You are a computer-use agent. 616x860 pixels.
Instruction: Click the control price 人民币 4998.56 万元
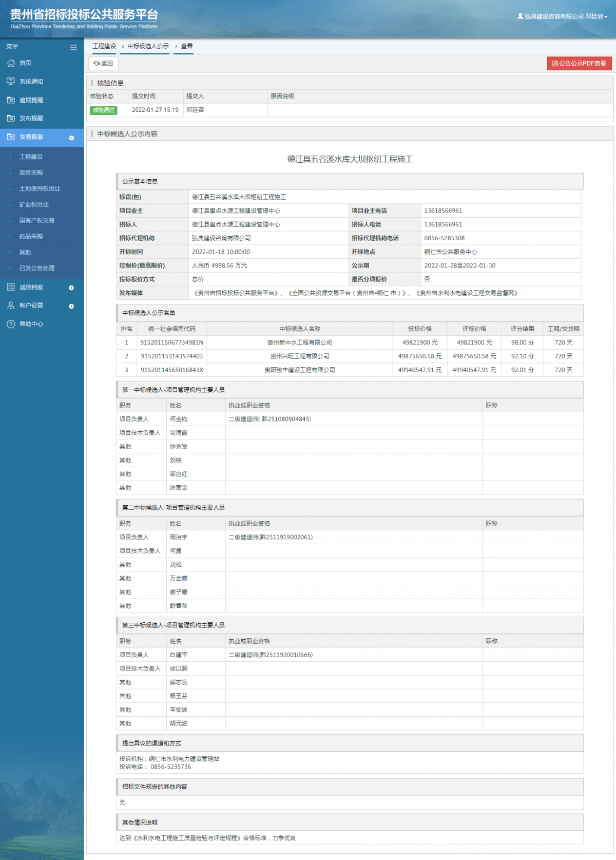(220, 265)
